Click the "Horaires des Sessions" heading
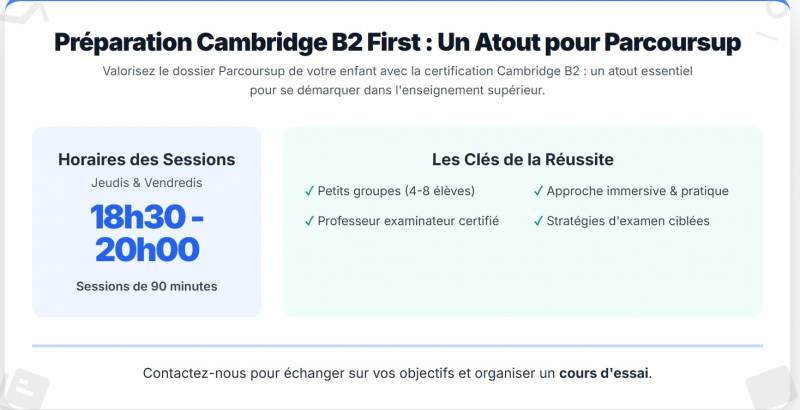Viewport: 800px width, 410px height. (147, 159)
